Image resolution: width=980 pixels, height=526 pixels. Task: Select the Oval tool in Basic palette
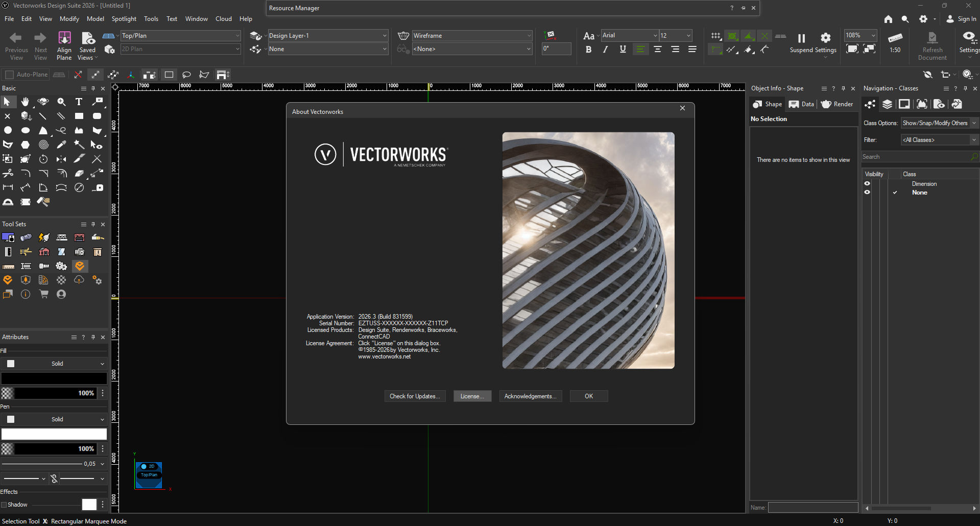click(25, 131)
